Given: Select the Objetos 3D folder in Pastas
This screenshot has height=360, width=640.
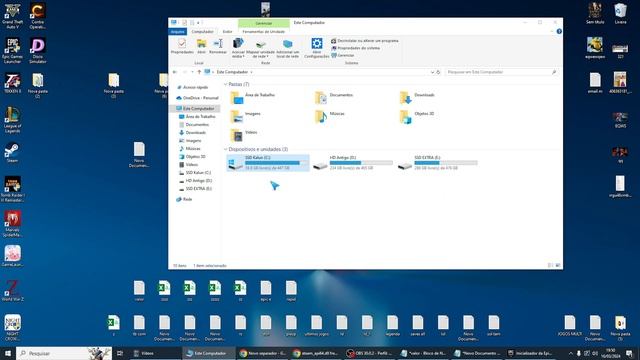Looking at the screenshot, I should coord(417,117).
